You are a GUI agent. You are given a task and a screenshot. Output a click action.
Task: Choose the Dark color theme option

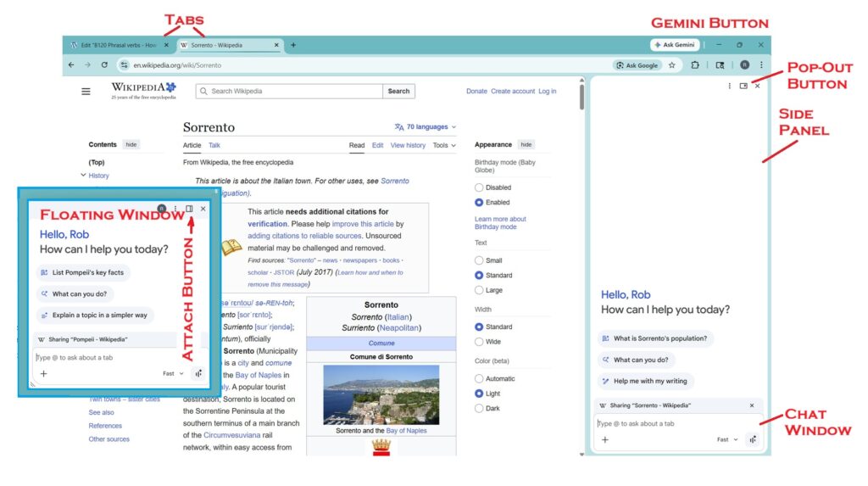tap(480, 408)
